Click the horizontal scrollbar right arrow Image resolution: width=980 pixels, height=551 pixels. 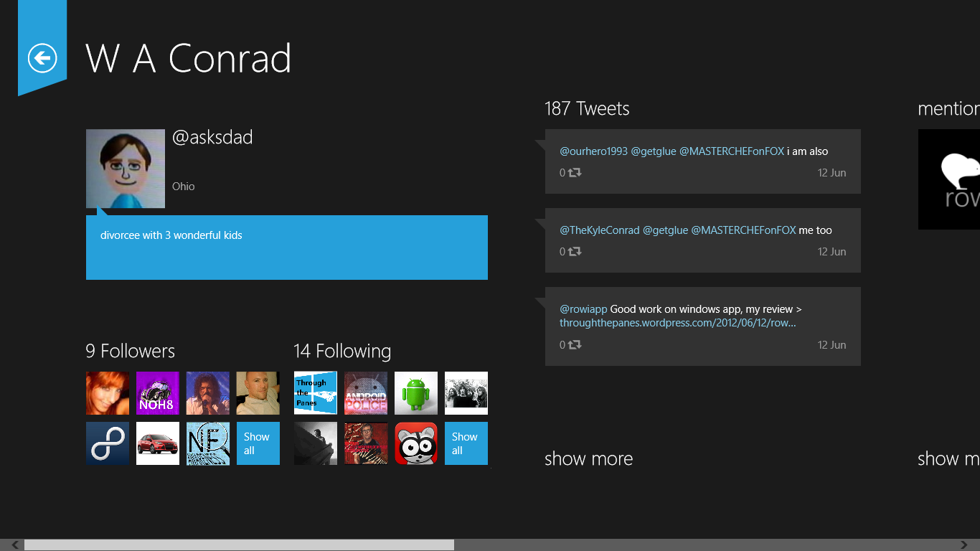click(x=964, y=545)
